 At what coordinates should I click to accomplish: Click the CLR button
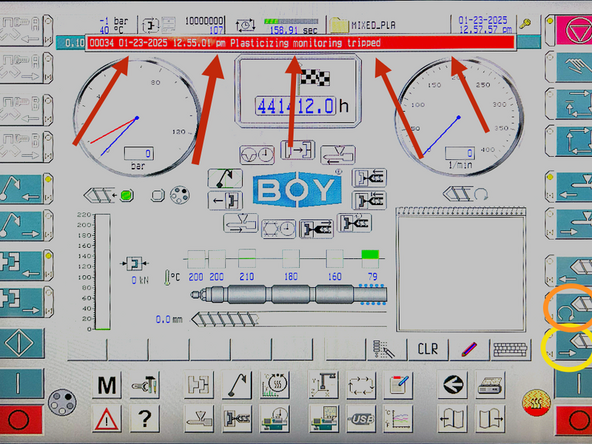click(x=428, y=350)
